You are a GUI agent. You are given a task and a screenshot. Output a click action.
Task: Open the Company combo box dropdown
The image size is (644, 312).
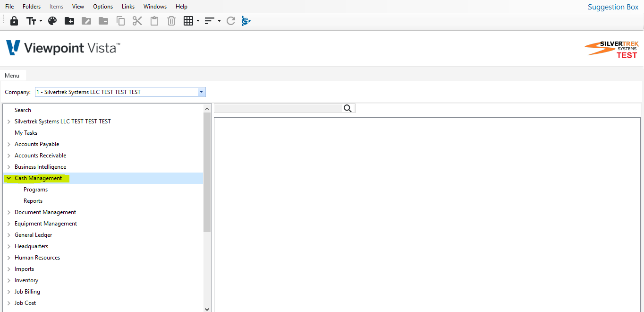[202, 92]
